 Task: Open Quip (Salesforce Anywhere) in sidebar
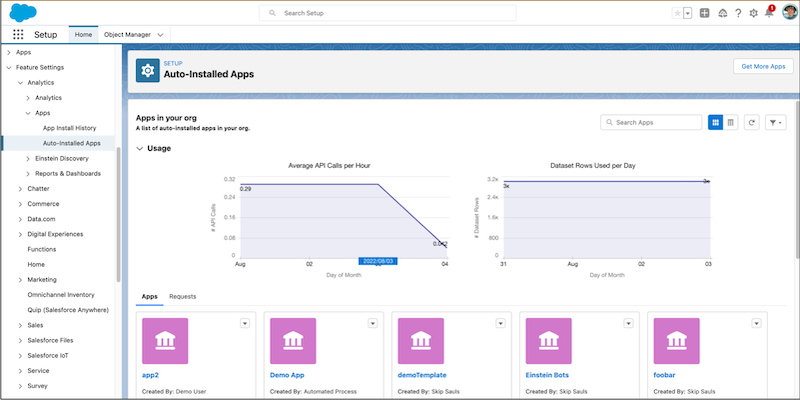click(68, 310)
